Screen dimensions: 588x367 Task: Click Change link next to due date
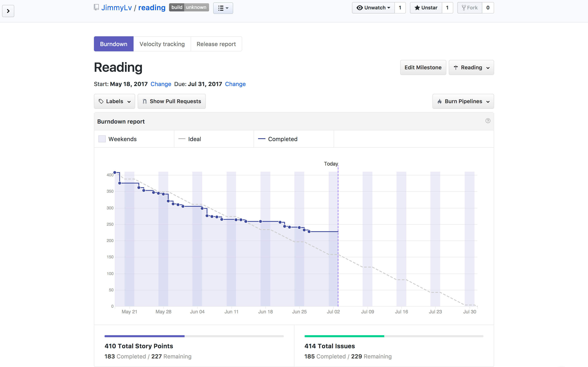(x=235, y=84)
